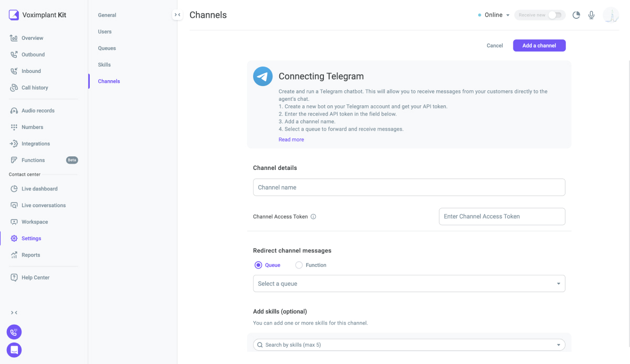
Task: Click the Beta badge next to Functions
Action: click(72, 160)
